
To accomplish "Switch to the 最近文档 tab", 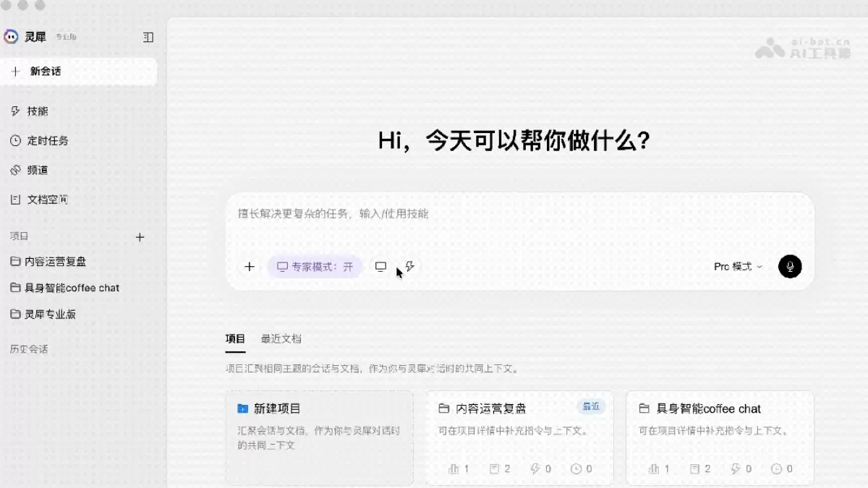I will coord(281,339).
